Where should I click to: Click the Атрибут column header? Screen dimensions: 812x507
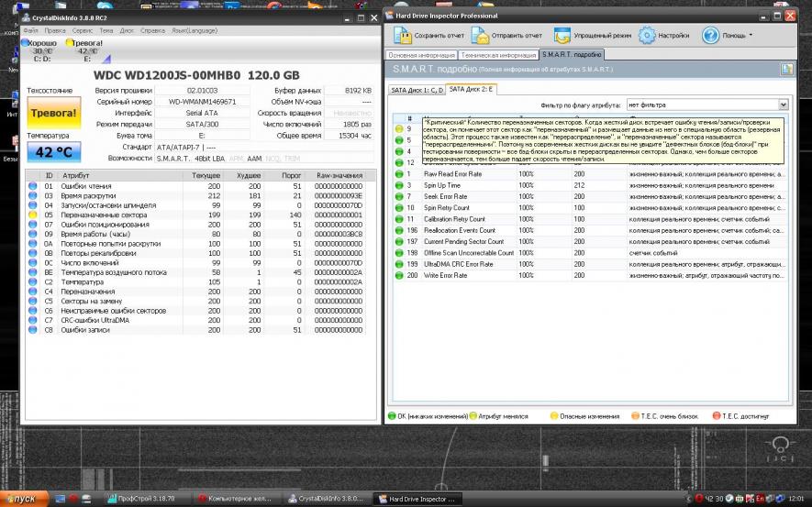pyautogui.click(x=119, y=175)
